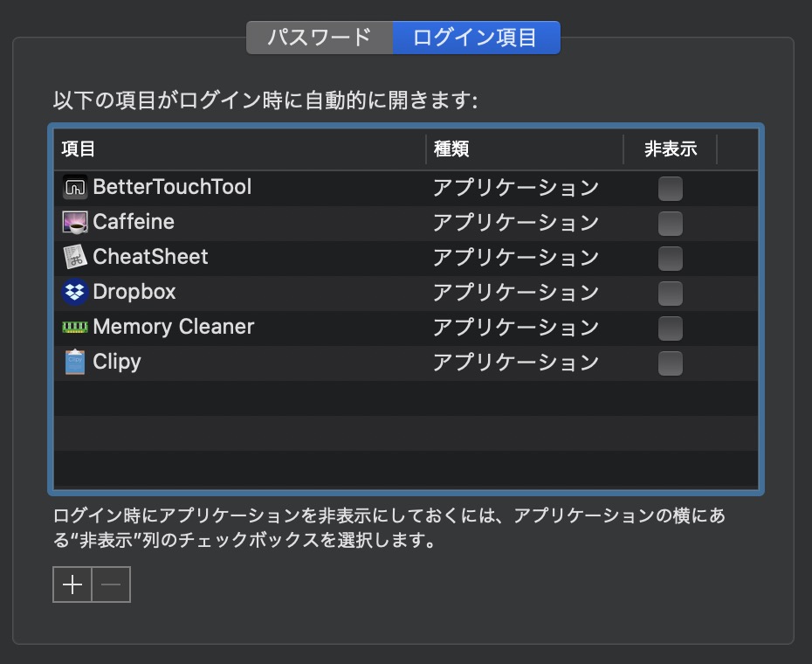812x664 pixels.
Task: Click the Memory Cleaner RAM icon
Action: pyautogui.click(x=75, y=327)
